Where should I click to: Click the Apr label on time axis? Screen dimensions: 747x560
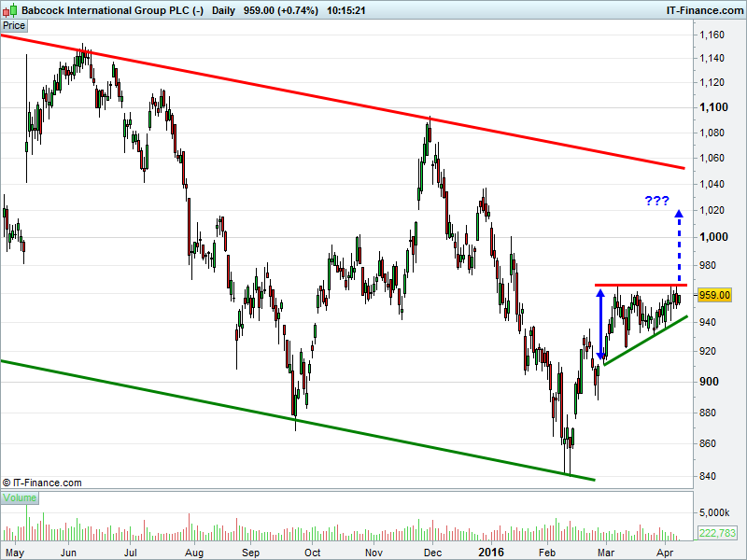pyautogui.click(x=665, y=553)
